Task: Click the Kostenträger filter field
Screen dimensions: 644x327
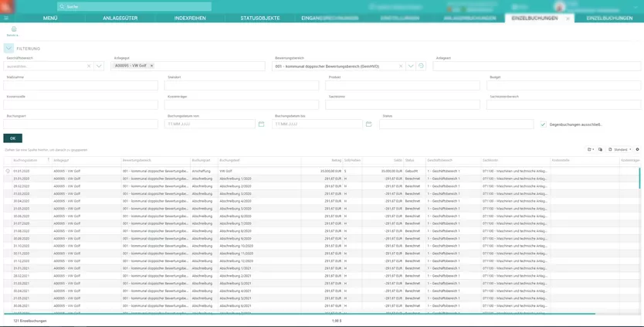Action: pos(242,104)
